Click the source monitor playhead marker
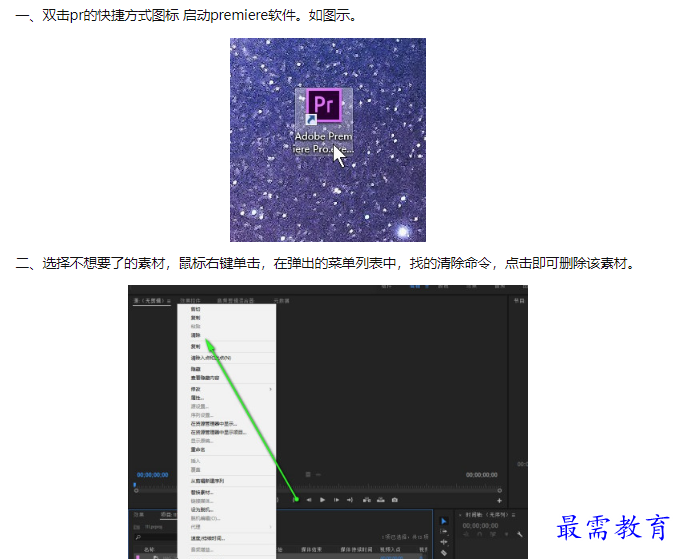The height and width of the screenshot is (559, 678). (135, 486)
